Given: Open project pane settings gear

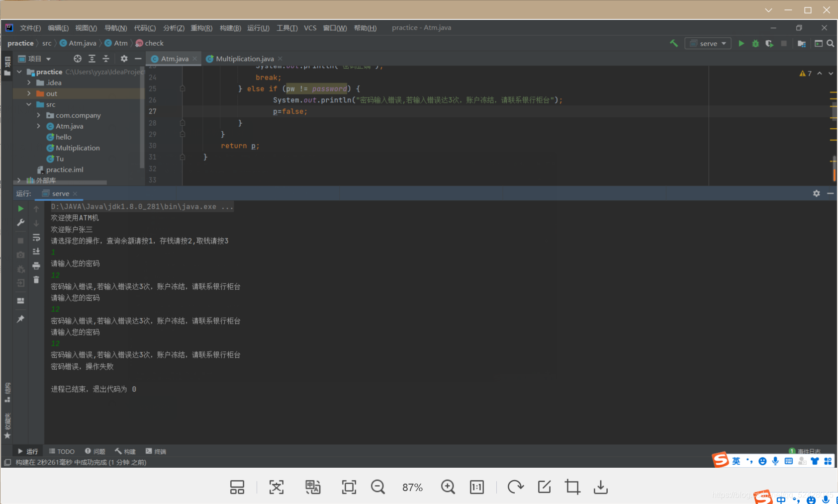Looking at the screenshot, I should pyautogui.click(x=124, y=59).
